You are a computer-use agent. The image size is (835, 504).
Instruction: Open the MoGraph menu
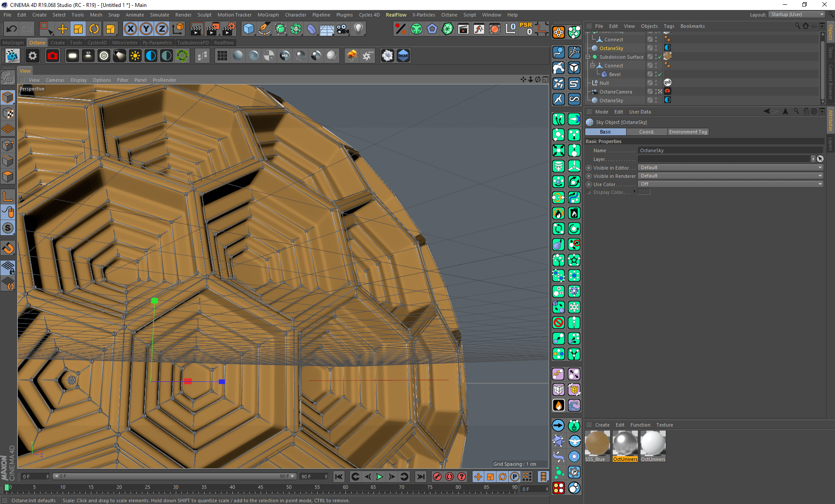pos(268,15)
